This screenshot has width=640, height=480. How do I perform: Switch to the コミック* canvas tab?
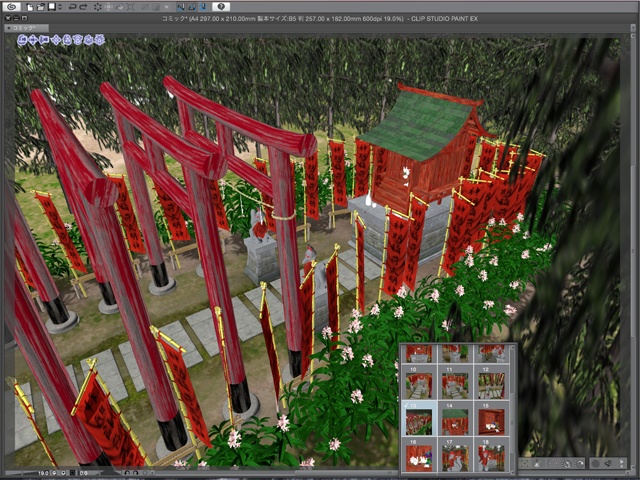click(x=27, y=28)
